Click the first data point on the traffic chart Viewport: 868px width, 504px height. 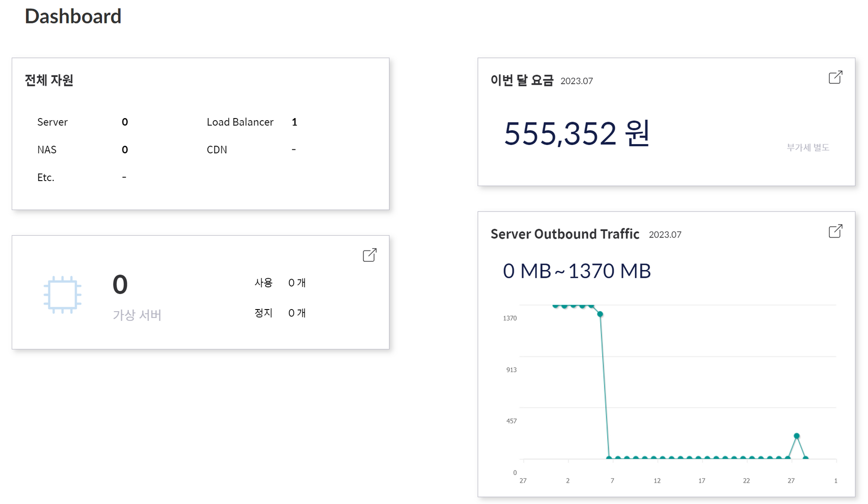coord(554,306)
